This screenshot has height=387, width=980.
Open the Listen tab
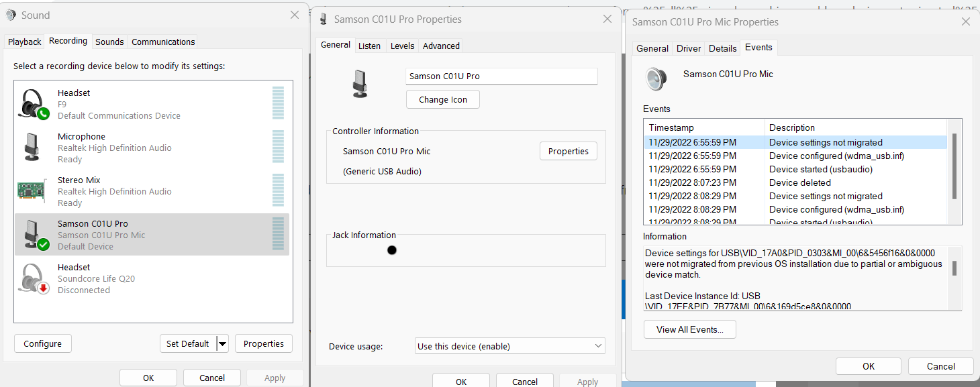(x=369, y=46)
